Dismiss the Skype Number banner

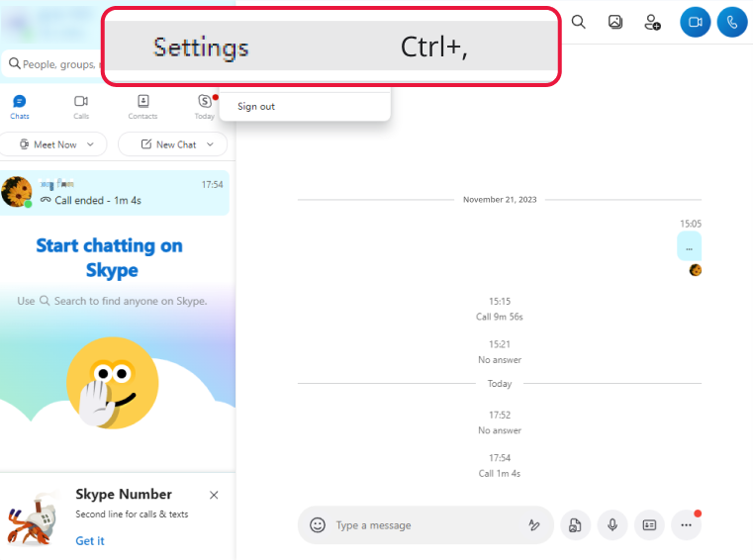pyautogui.click(x=214, y=495)
